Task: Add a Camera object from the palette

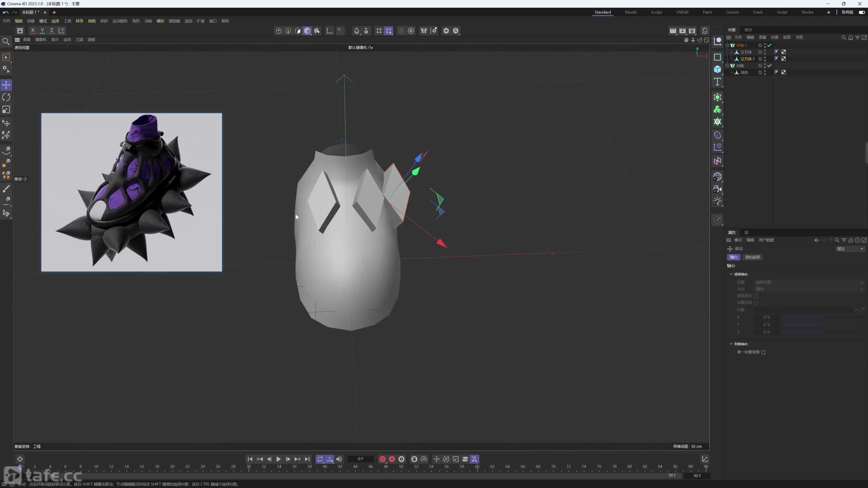Action: (x=717, y=189)
